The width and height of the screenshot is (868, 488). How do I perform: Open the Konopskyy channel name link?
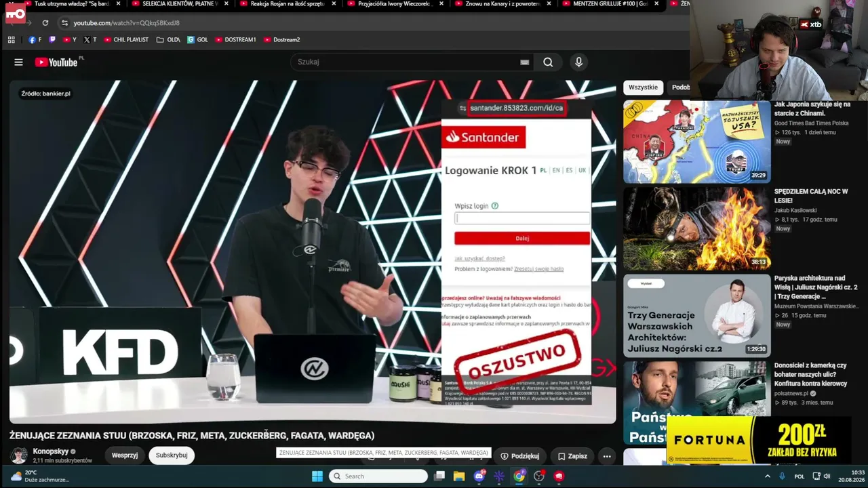[51, 451]
